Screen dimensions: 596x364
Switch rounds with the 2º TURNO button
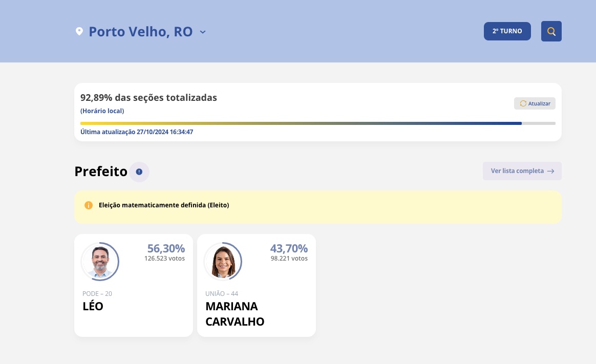[x=507, y=31]
